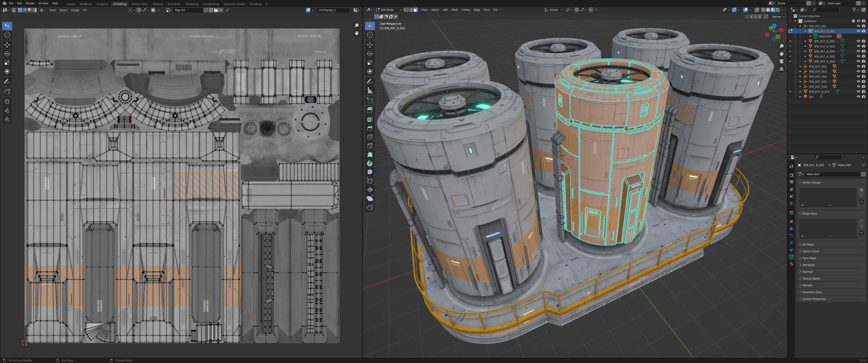Image resolution: width=868 pixels, height=363 pixels.
Task: Select the Loop Cut tool
Action: [370, 137]
